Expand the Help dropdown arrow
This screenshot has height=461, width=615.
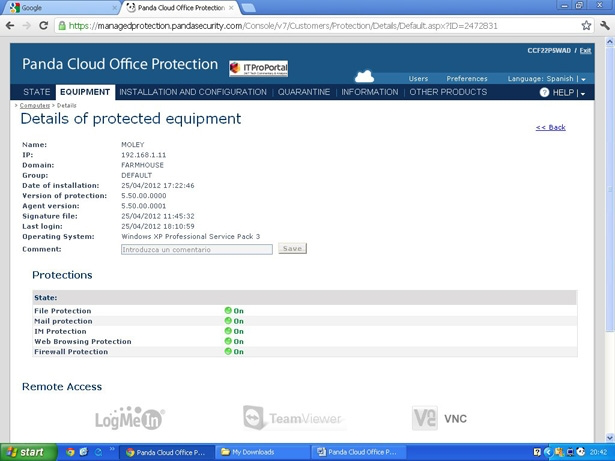pos(583,93)
